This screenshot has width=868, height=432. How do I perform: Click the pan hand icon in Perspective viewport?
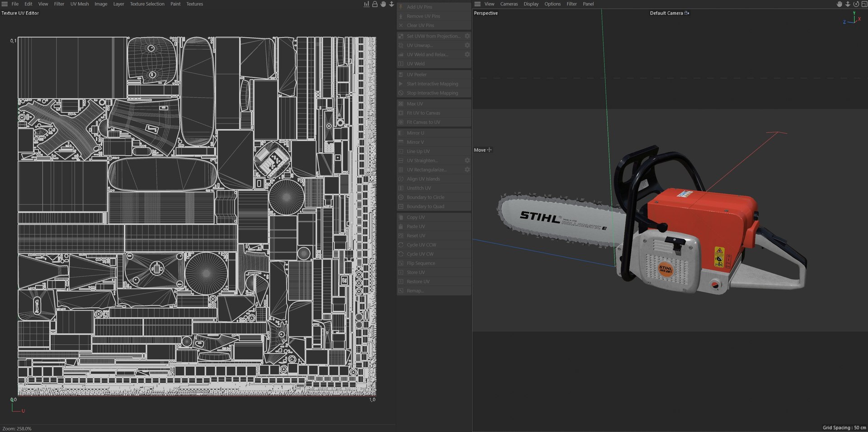point(840,4)
